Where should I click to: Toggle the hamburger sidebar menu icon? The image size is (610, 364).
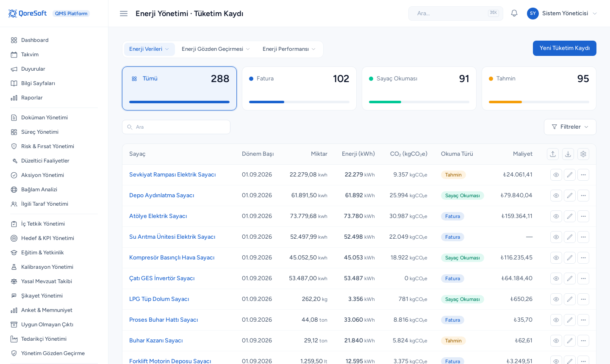(124, 14)
